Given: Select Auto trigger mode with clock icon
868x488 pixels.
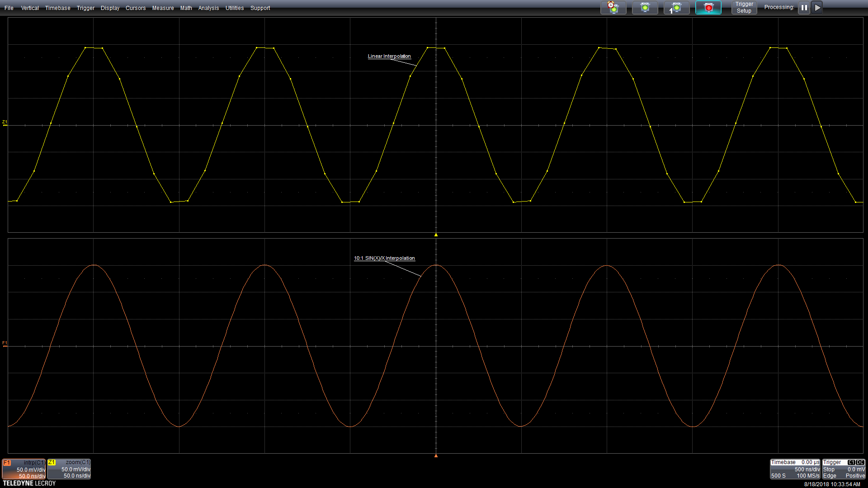Looking at the screenshot, I should pyautogui.click(x=613, y=8).
